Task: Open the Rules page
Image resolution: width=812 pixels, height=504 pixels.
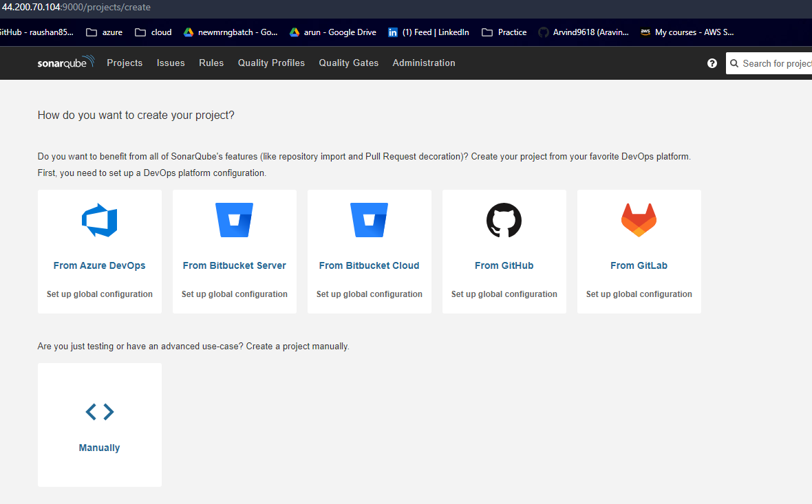Action: [x=211, y=63]
